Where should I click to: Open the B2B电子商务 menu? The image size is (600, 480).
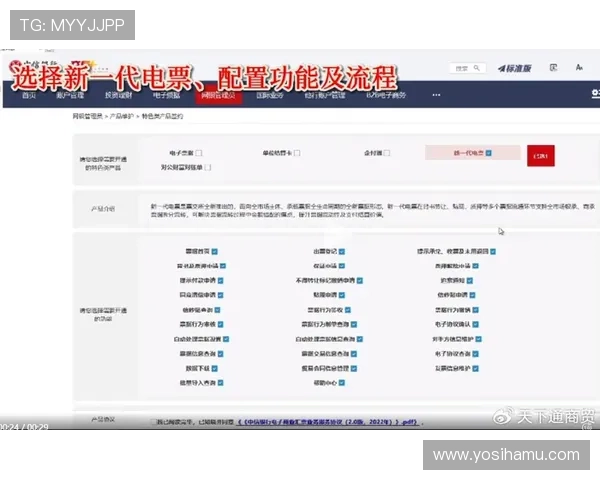(386, 95)
